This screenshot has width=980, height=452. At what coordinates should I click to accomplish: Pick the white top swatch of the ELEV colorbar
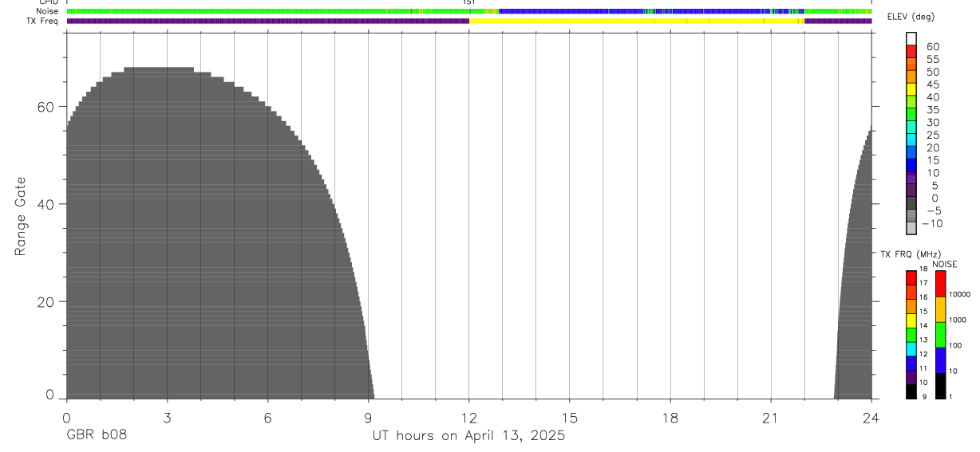(911, 38)
